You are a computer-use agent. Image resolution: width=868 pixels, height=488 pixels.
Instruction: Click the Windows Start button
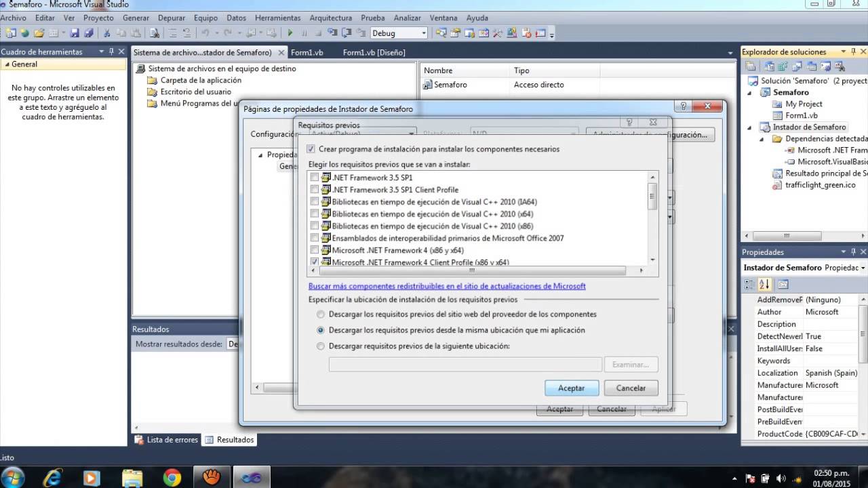click(13, 477)
